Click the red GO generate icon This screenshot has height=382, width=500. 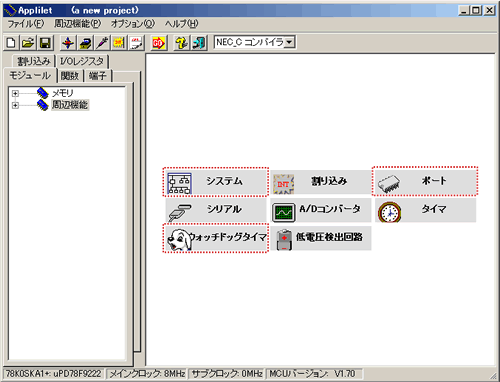click(158, 43)
